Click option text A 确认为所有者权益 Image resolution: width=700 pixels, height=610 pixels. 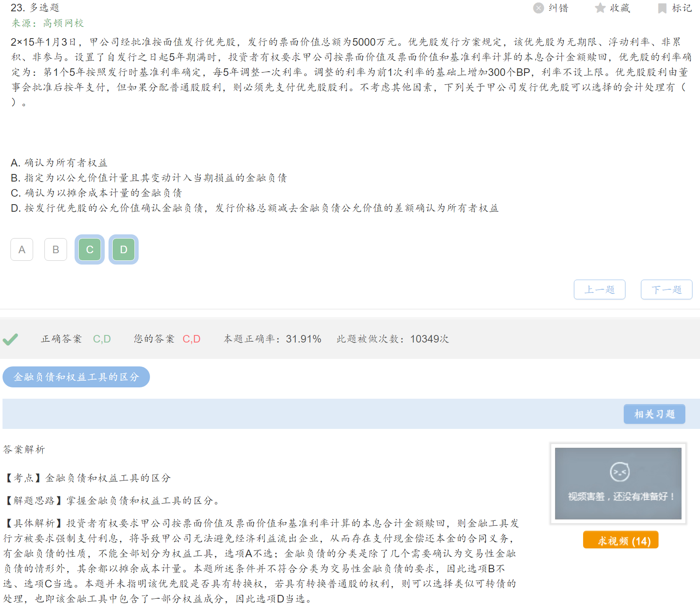(x=59, y=163)
